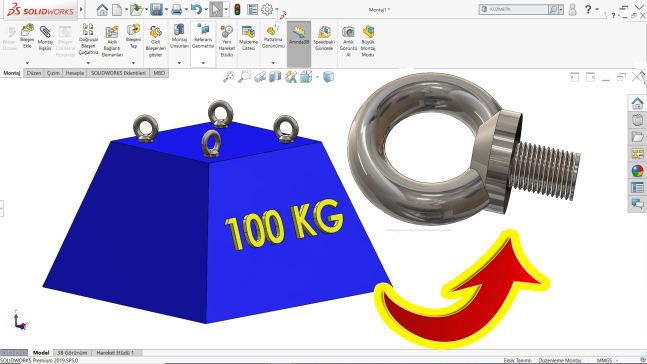Switch to Hesapla ribbon tab
Image resolution: width=647 pixels, height=364 pixels.
[x=75, y=73]
